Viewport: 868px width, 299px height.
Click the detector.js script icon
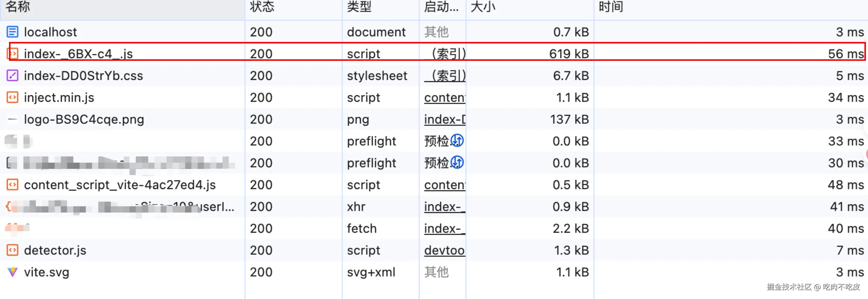click(13, 250)
